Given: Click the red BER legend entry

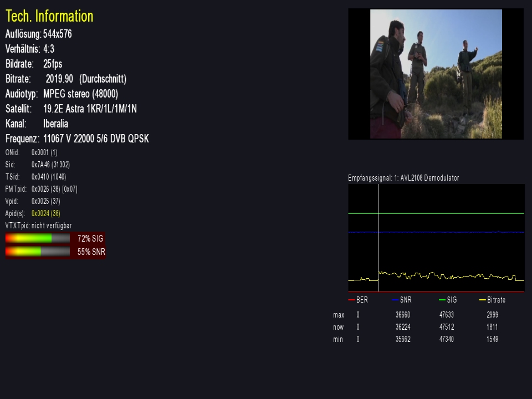Looking at the screenshot, I should (x=359, y=300).
